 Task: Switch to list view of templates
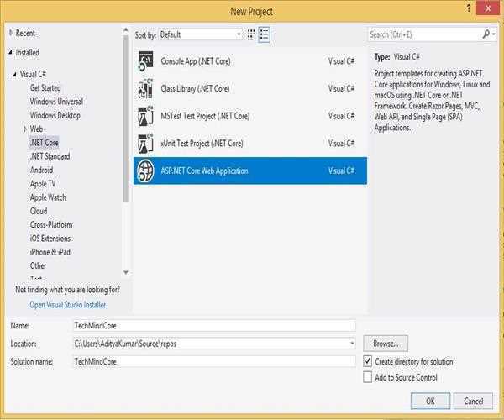pos(264,34)
